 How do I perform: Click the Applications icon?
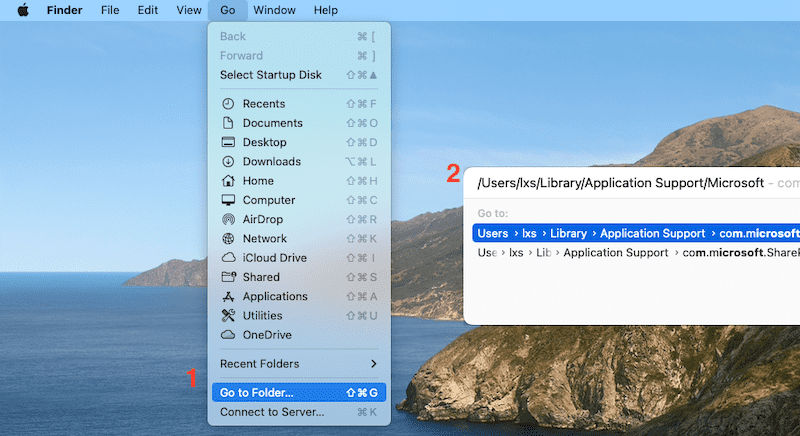pos(227,297)
